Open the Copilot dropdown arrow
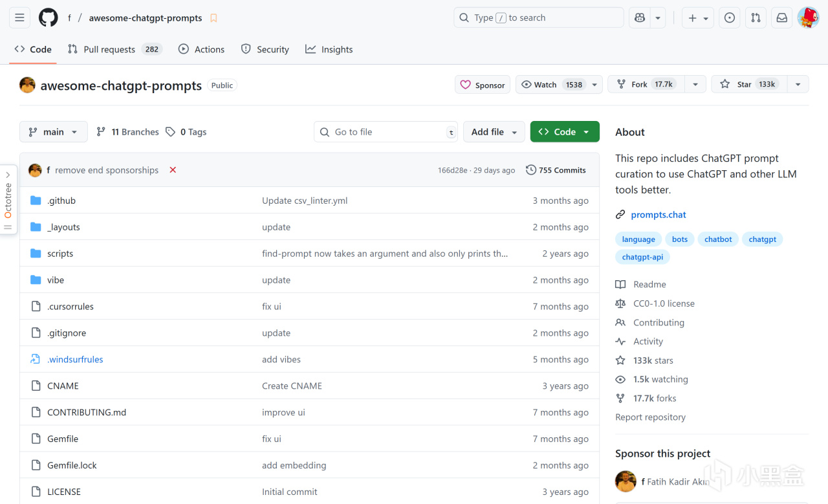The image size is (828, 504). coord(658,18)
